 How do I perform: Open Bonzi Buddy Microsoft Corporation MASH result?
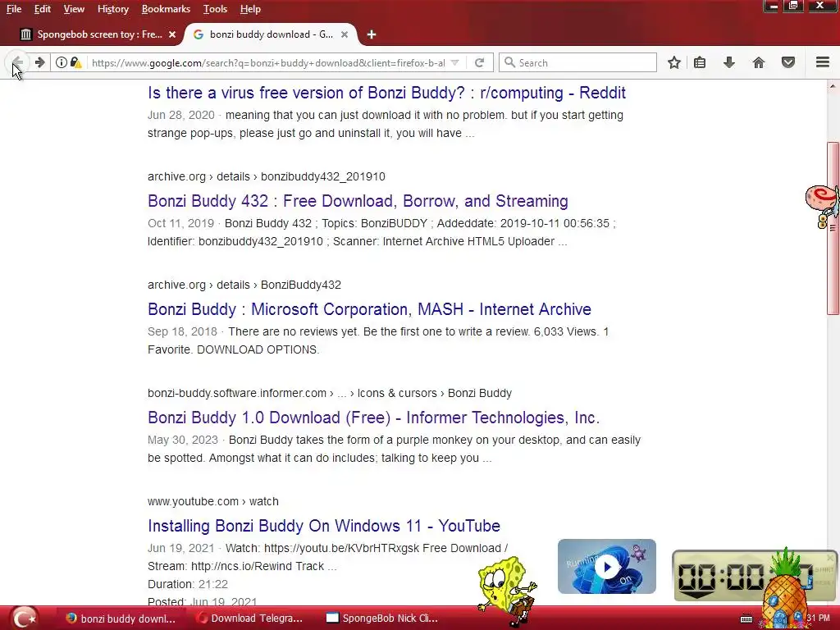click(369, 309)
